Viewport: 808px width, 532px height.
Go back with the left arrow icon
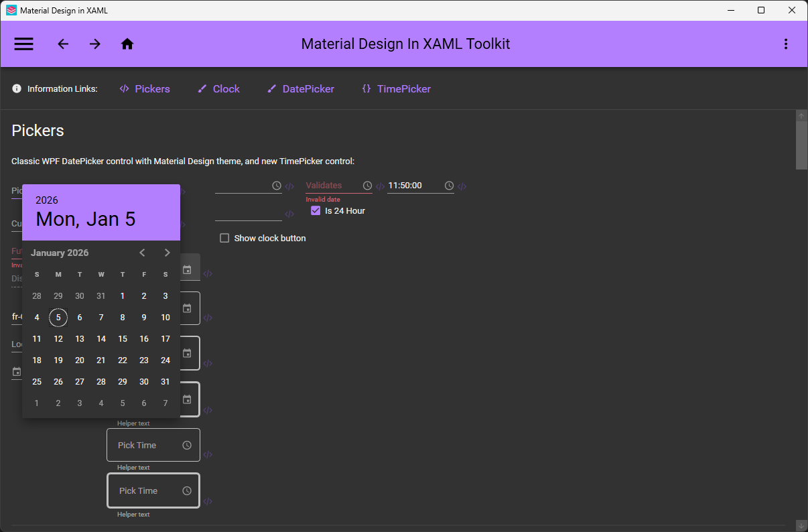(x=63, y=44)
